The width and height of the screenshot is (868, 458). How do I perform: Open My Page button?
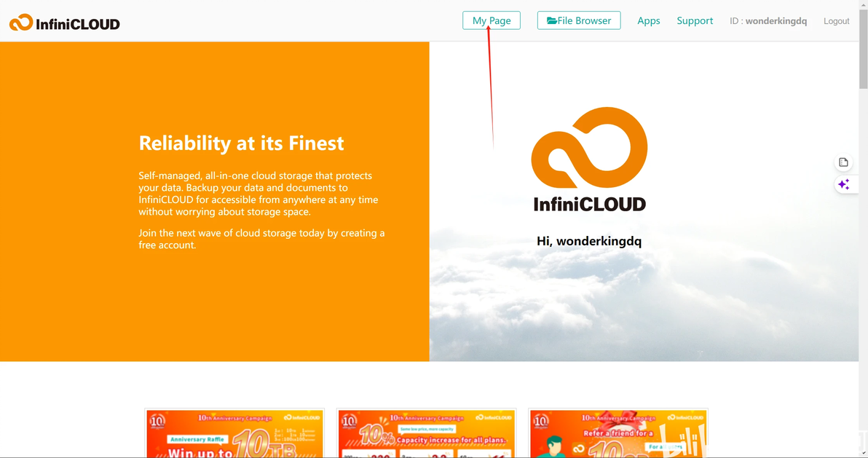(492, 20)
